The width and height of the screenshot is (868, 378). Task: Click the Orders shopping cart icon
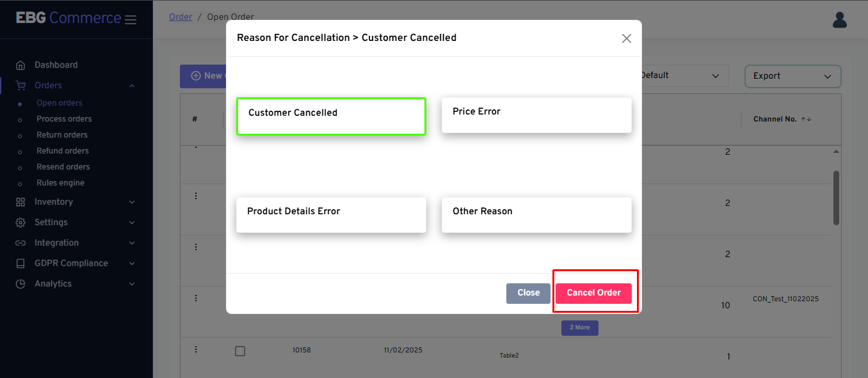[x=20, y=86]
